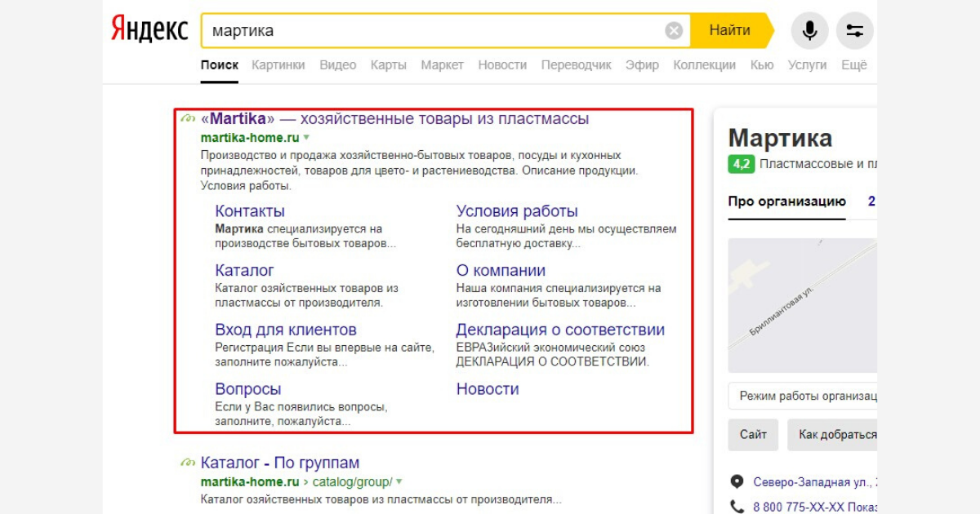
Task: Switch to the Маркет tab
Action: pyautogui.click(x=443, y=65)
